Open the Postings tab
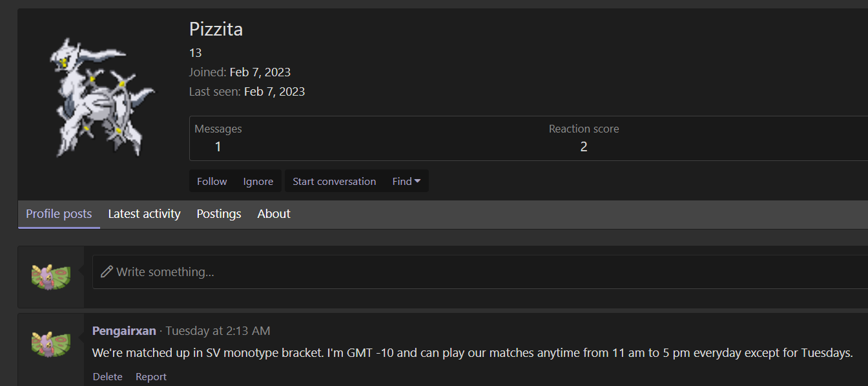The height and width of the screenshot is (386, 868). pyautogui.click(x=219, y=214)
